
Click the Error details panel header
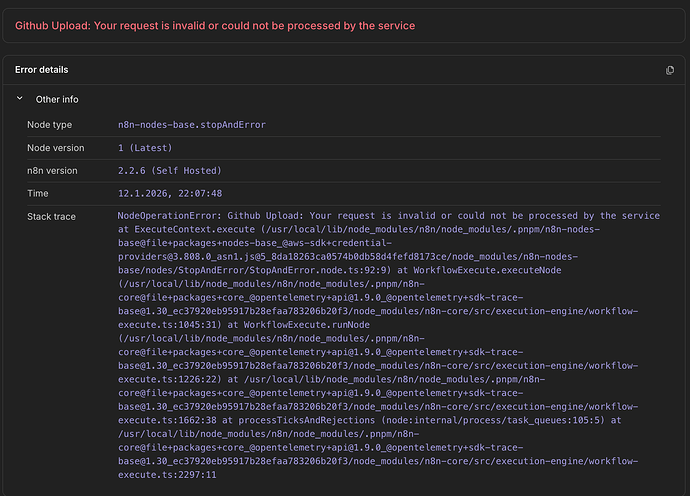(x=41, y=70)
